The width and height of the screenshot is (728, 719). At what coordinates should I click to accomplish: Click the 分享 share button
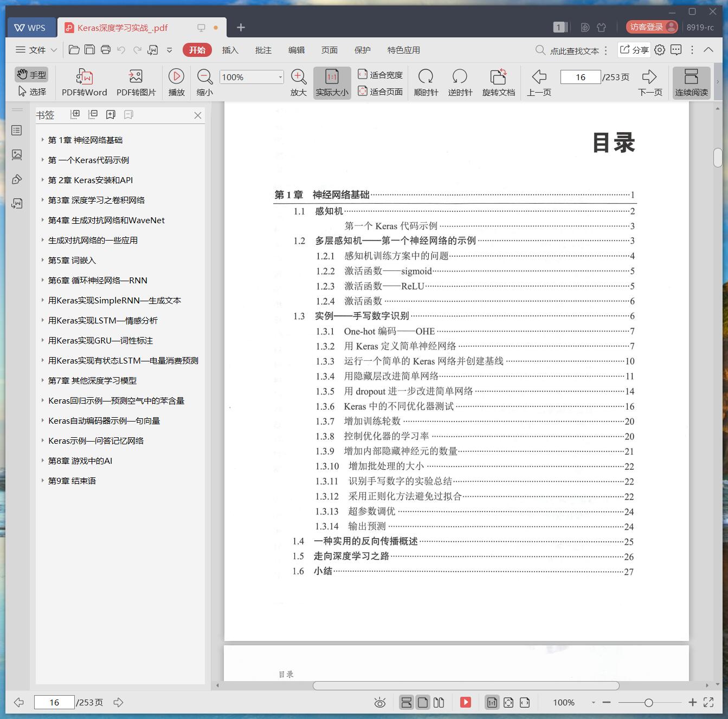click(x=634, y=50)
